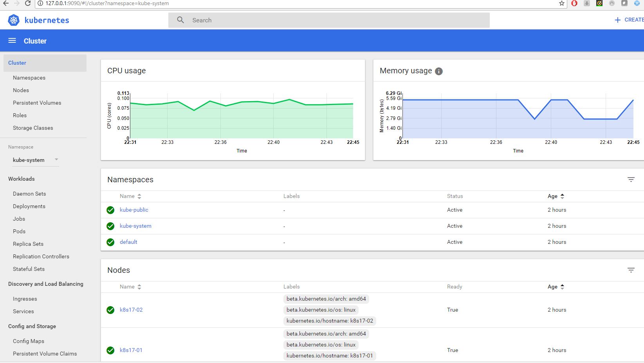Open Daemon Sets in the sidebar

(x=29, y=194)
